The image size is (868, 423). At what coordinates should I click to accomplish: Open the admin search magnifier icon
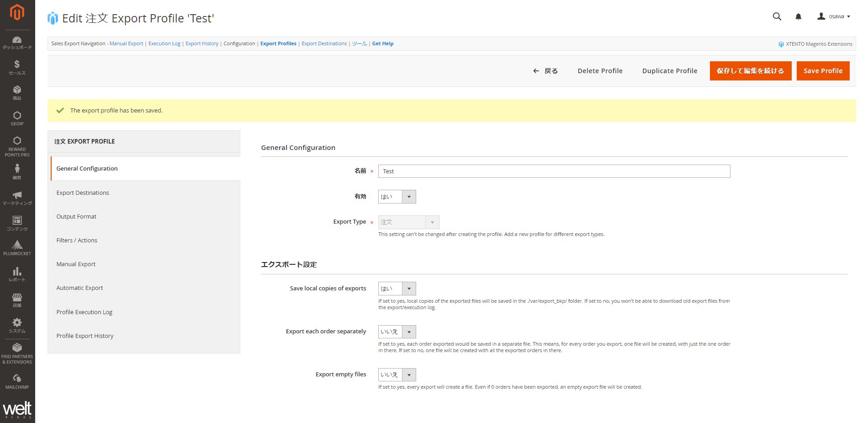coord(777,16)
